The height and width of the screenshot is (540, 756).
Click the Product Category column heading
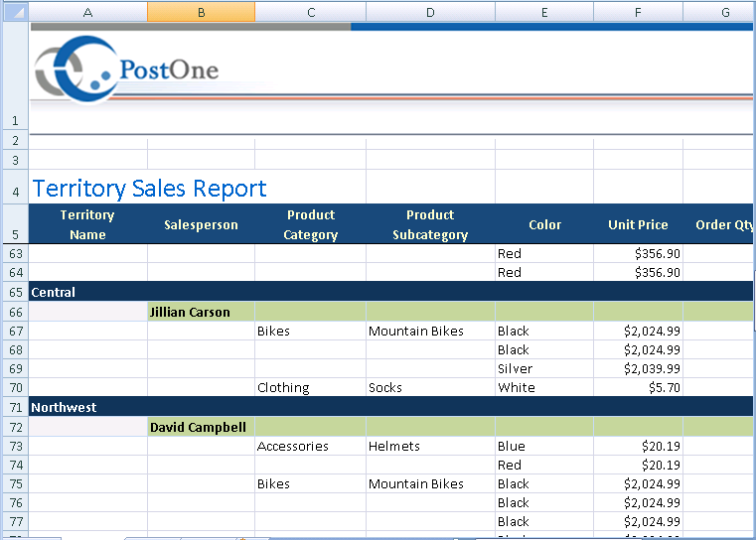311,224
